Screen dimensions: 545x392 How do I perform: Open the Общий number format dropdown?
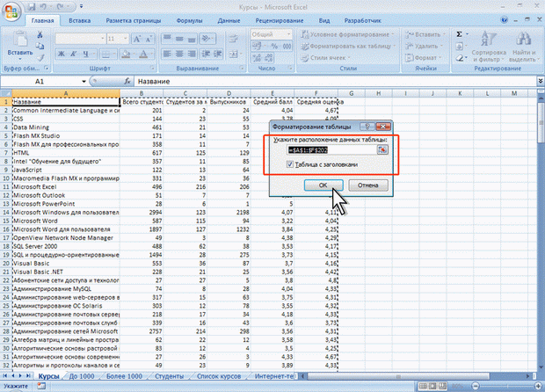(x=288, y=34)
